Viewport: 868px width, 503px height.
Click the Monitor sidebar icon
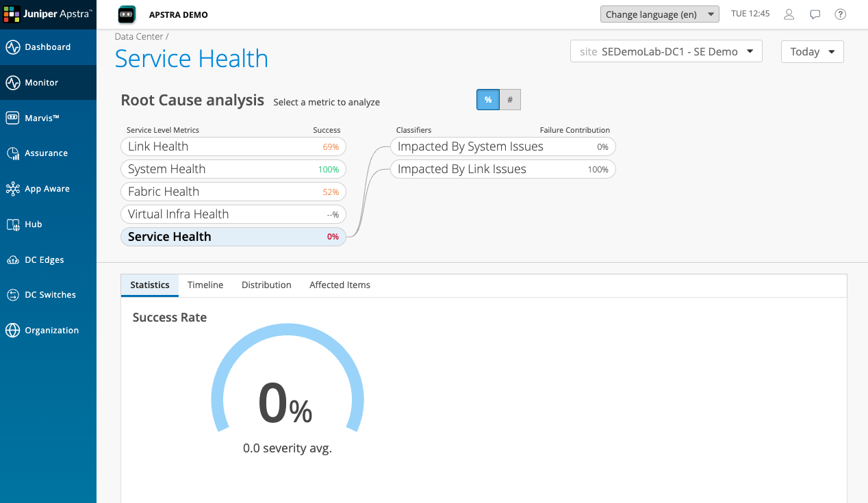tap(13, 83)
